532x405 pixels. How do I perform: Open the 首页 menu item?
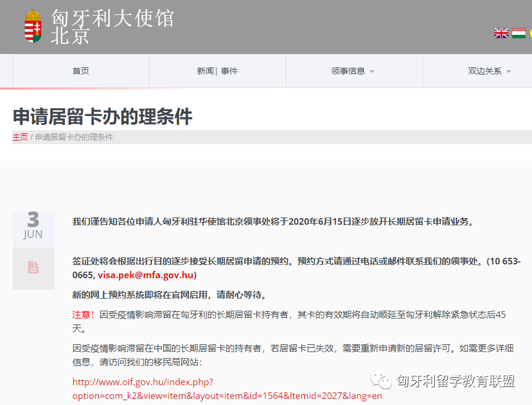80,71
